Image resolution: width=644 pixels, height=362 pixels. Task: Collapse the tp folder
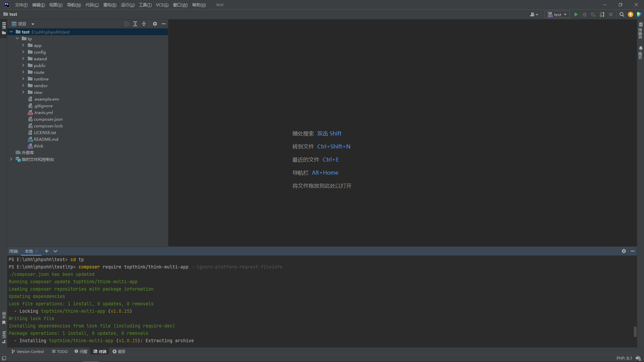[x=17, y=39]
